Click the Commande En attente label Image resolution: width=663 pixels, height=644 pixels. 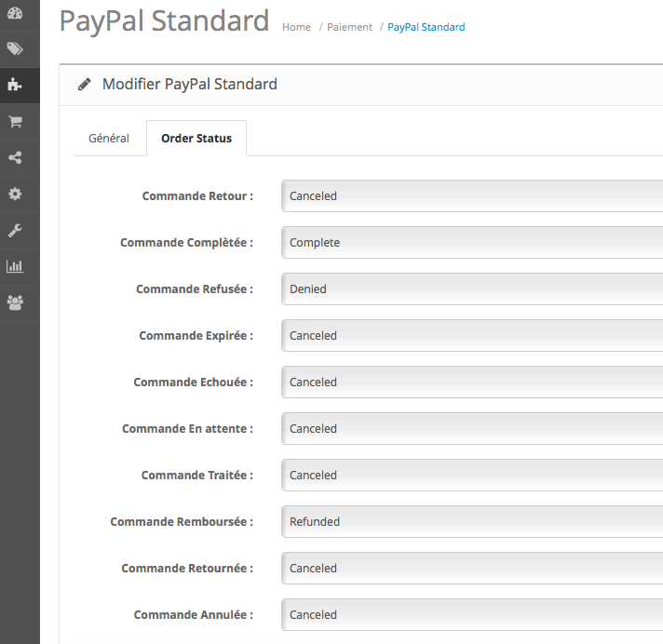[188, 428]
